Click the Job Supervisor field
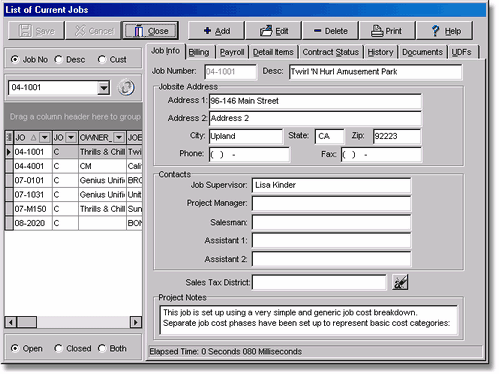This screenshot has width=499, height=374. (331, 185)
